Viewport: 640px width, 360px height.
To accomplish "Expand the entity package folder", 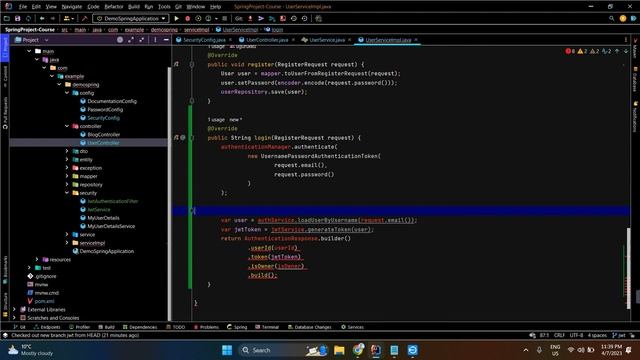I will point(67,160).
